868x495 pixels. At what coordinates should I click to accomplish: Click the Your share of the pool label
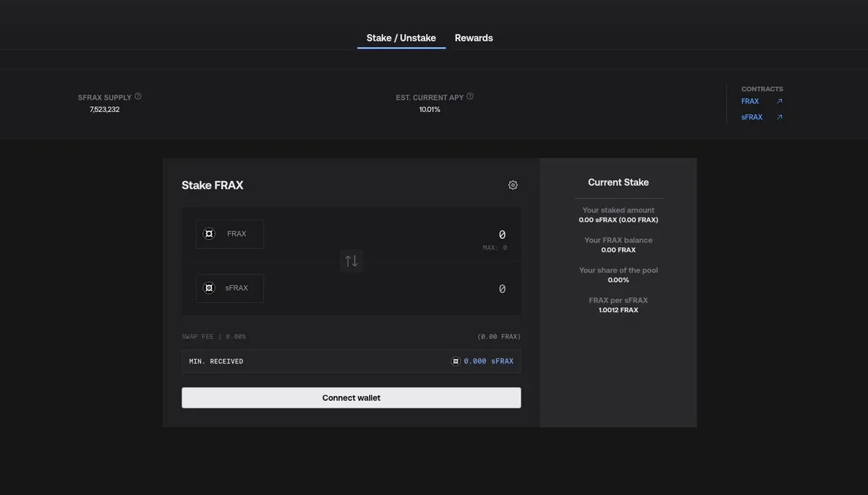[618, 270]
